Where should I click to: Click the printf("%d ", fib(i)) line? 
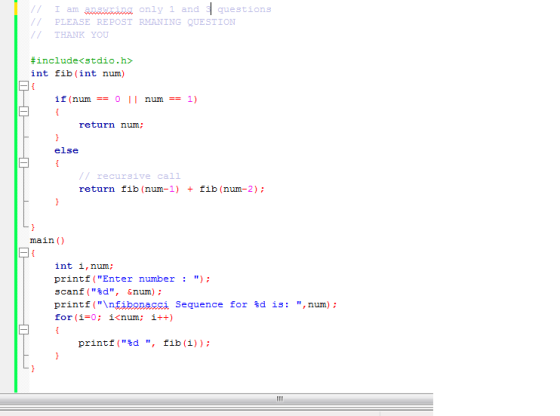coord(144,343)
